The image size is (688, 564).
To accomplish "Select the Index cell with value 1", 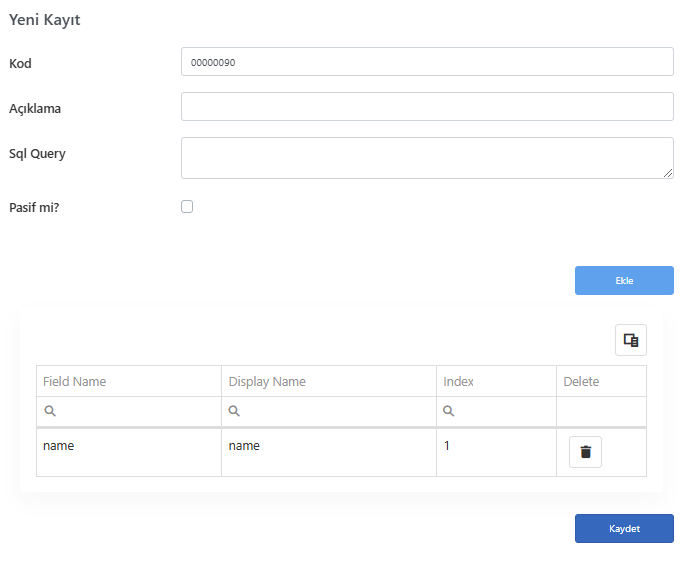I will [496, 453].
